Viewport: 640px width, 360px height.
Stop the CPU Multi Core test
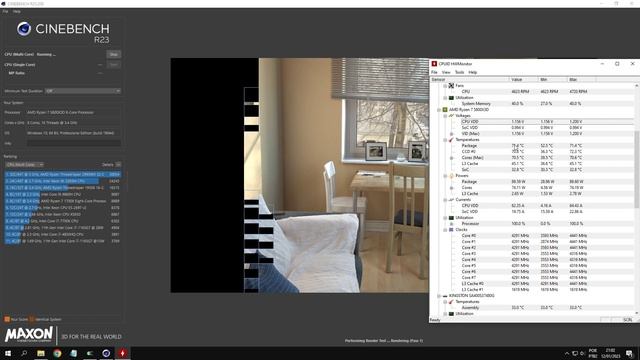(x=114, y=54)
